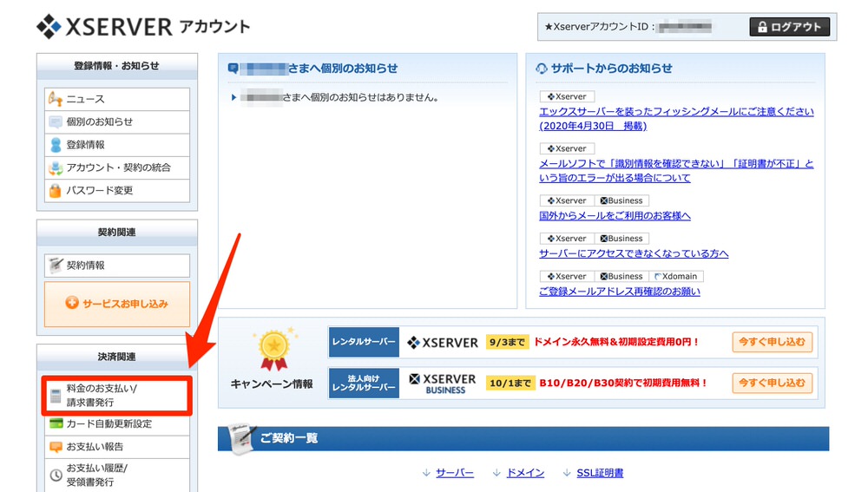Click the headset icon beside サポートからのお知らせ

[542, 69]
